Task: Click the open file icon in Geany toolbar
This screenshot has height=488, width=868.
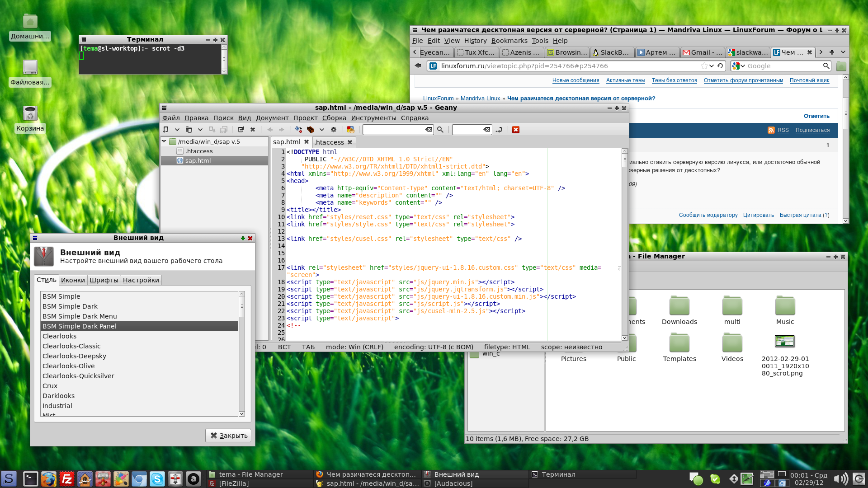Action: pyautogui.click(x=189, y=130)
